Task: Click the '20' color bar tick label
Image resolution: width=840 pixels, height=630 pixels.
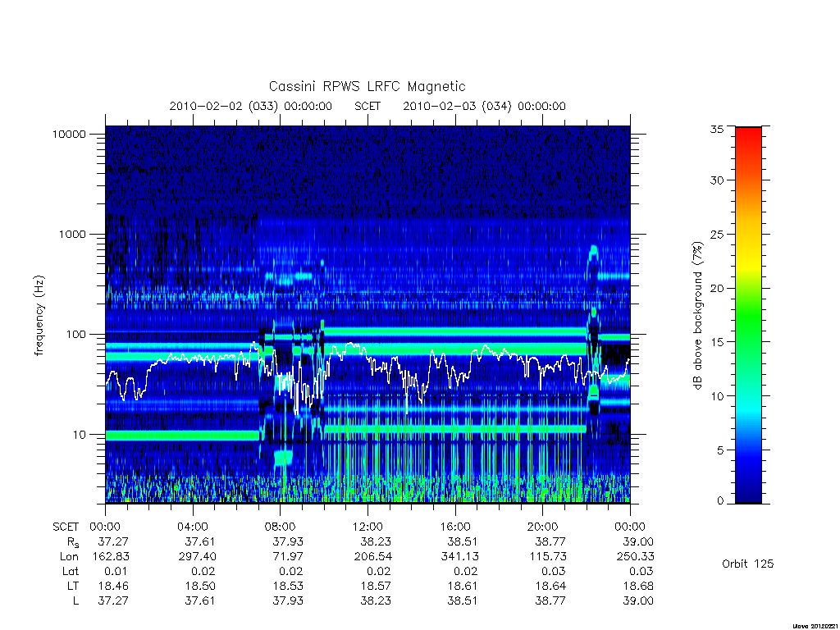Action: 716,288
